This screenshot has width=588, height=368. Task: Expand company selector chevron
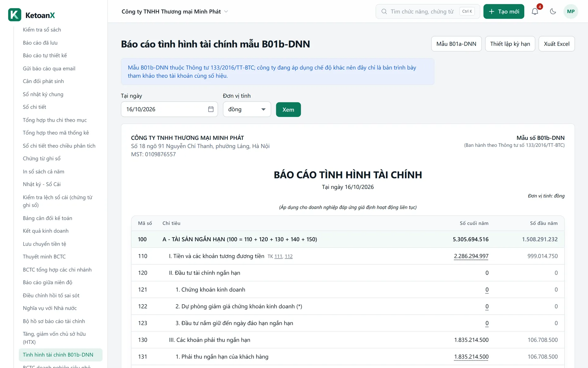click(x=226, y=11)
